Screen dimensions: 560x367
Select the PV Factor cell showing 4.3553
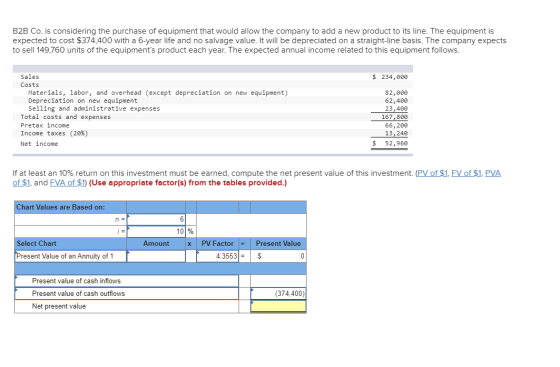click(217, 256)
